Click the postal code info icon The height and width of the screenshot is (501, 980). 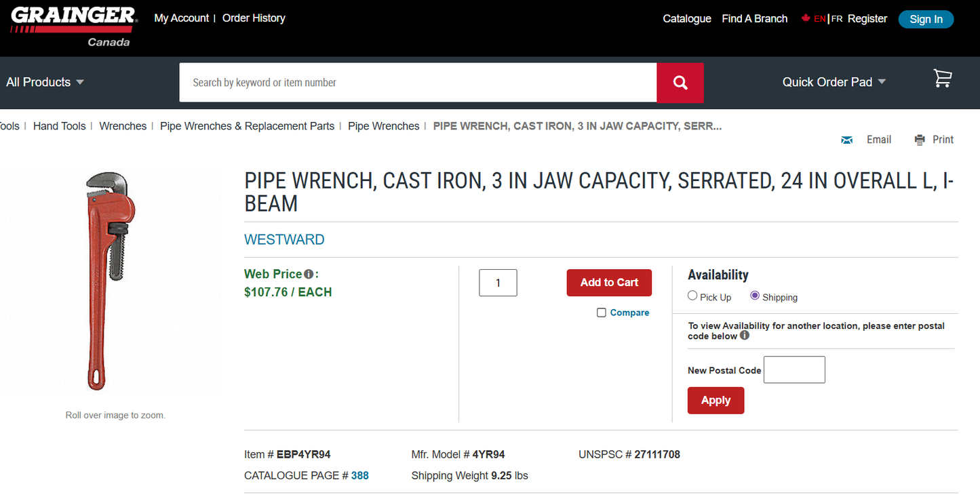pos(745,336)
